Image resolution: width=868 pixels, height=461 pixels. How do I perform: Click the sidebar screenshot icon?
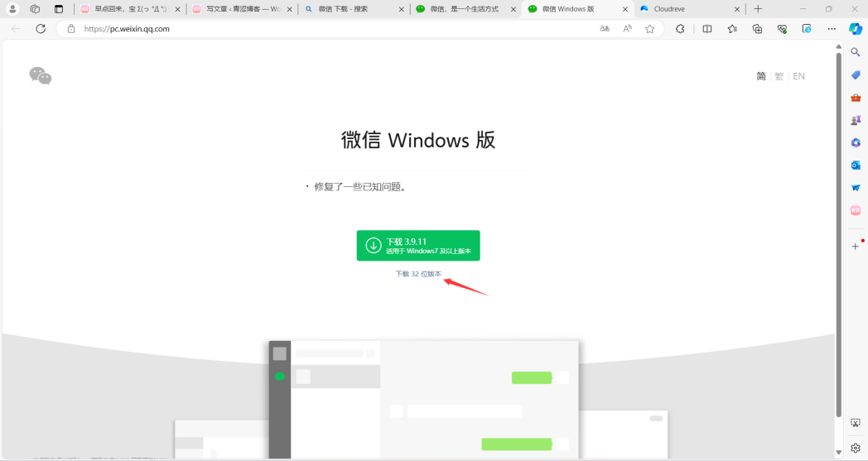856,423
